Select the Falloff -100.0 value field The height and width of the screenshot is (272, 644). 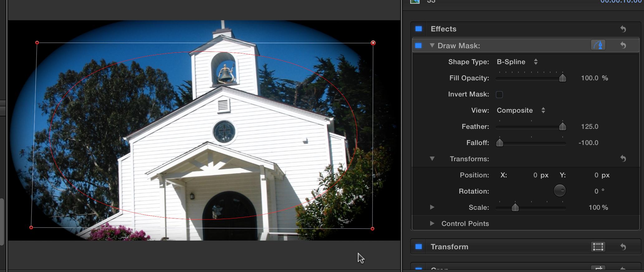pyautogui.click(x=589, y=143)
